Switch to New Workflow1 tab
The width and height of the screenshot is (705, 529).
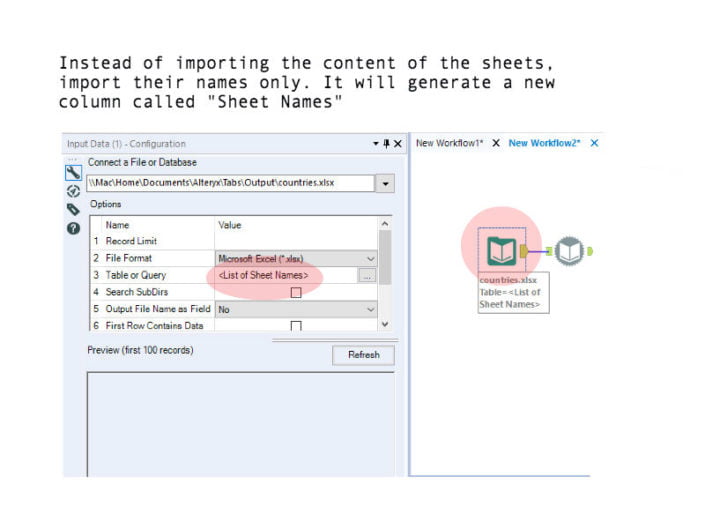(449, 143)
